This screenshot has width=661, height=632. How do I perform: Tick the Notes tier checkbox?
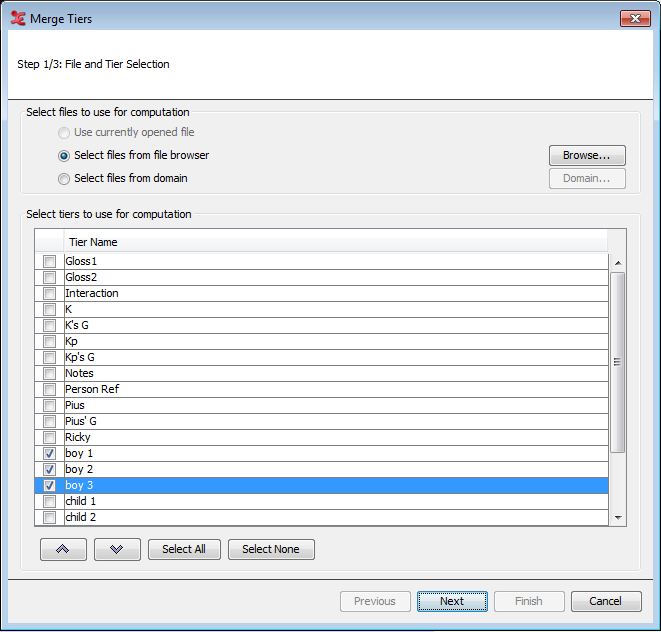coord(49,374)
